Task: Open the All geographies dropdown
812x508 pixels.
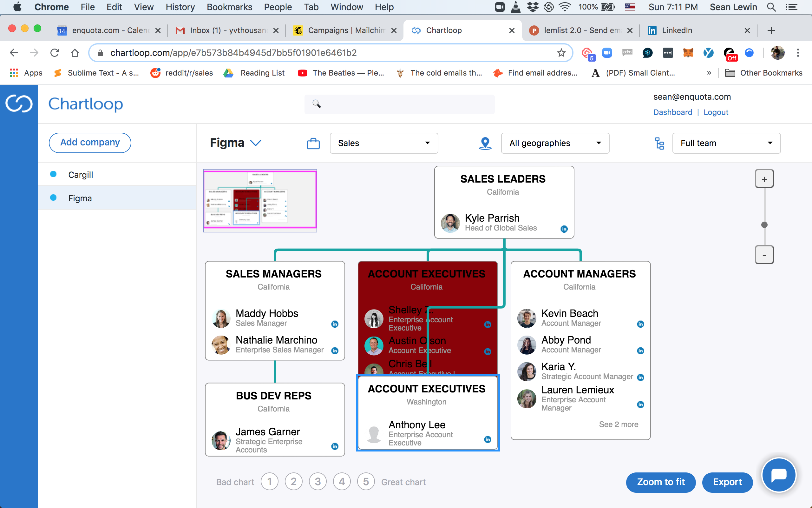Action: pos(555,143)
